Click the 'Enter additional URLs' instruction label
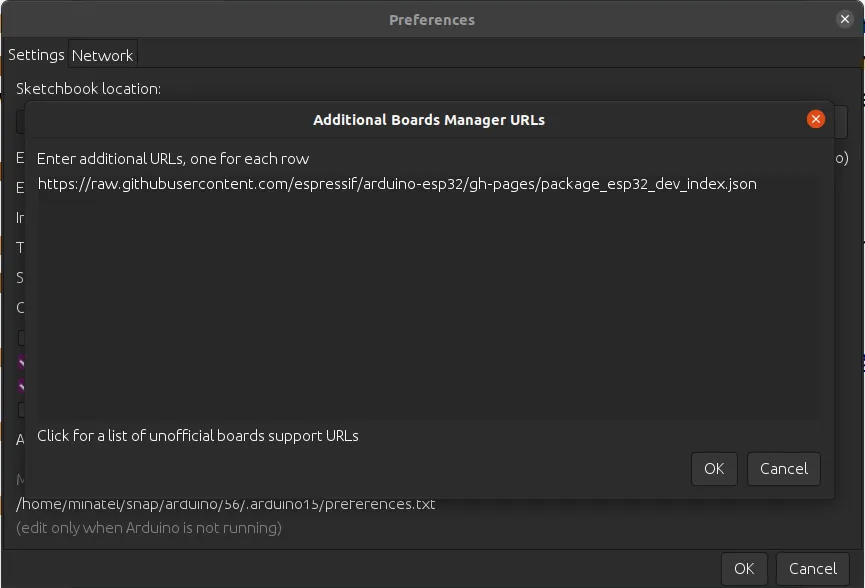Viewport: 865px width, 588px height. coord(173,159)
